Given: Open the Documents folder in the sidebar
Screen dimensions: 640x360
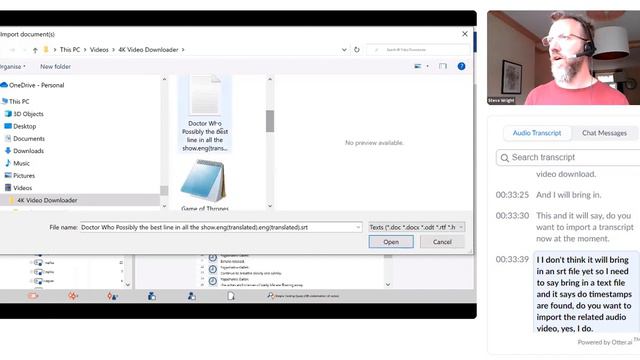Looking at the screenshot, I should (24, 138).
